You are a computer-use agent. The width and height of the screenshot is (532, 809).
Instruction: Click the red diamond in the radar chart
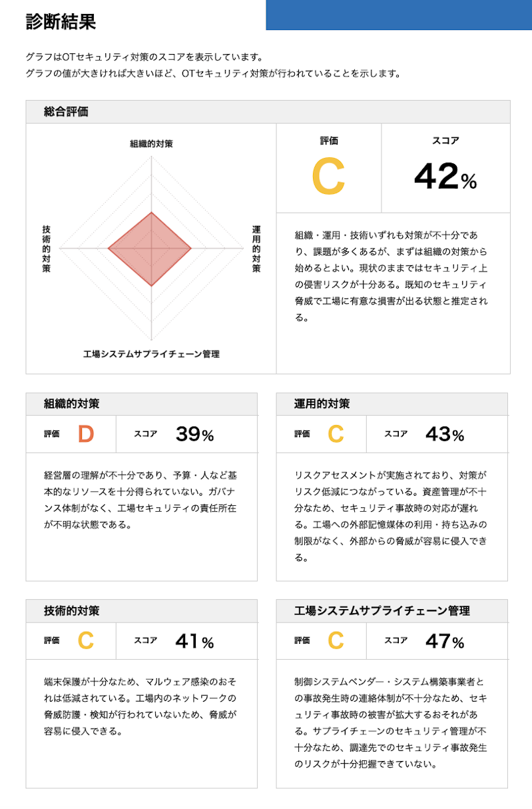150,249
